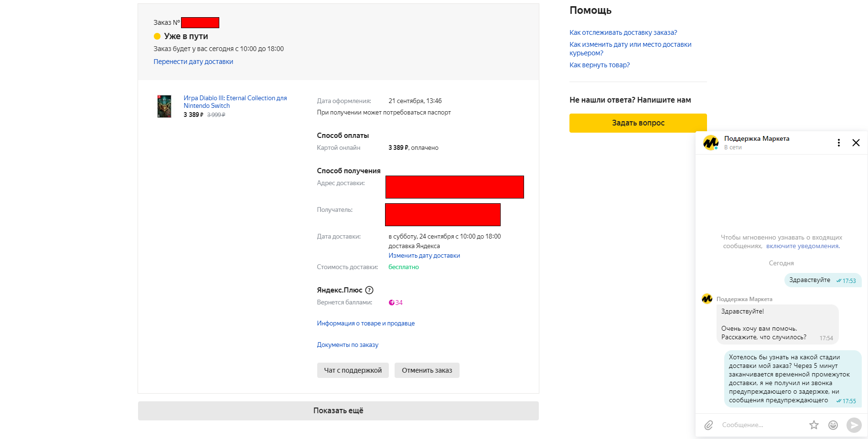The width and height of the screenshot is (868, 439).
Task: Click the crossed-out price 3 999 ₽
Action: [x=216, y=115]
